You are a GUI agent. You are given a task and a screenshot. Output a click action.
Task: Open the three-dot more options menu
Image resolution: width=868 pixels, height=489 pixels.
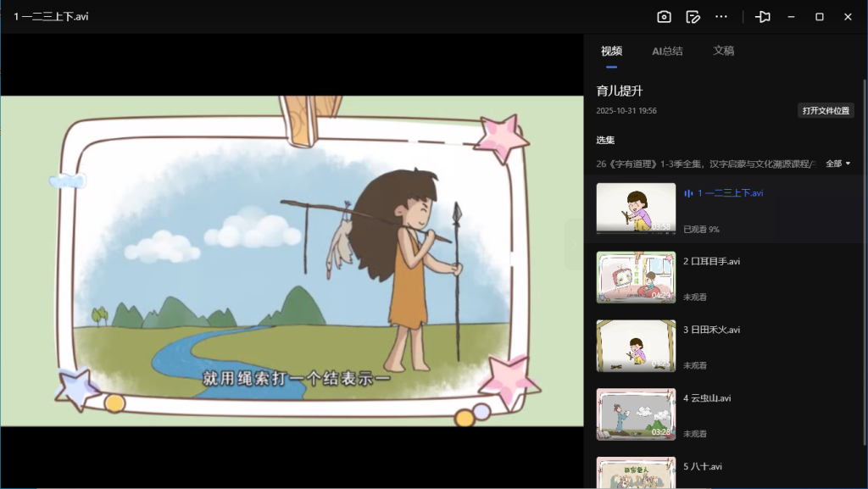pyautogui.click(x=721, y=17)
